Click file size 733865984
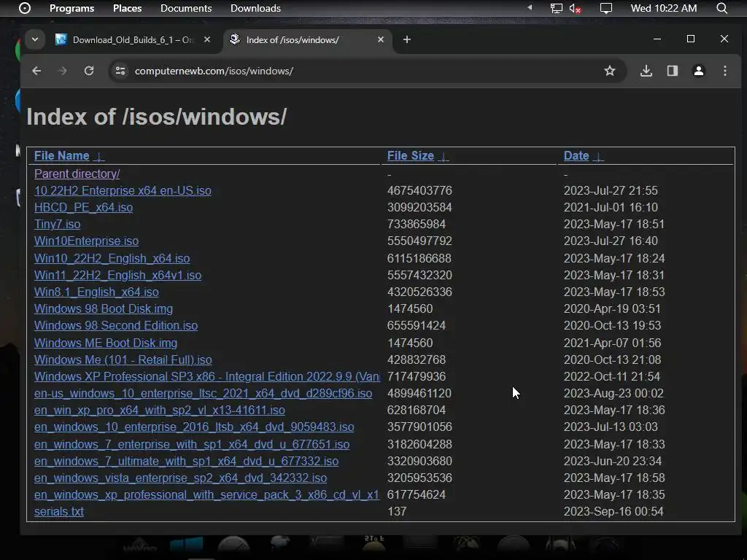The height and width of the screenshot is (560, 747). (417, 224)
